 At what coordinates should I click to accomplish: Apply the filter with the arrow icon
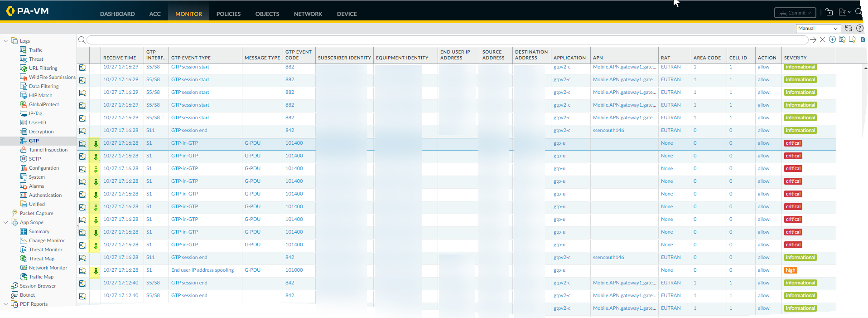[x=813, y=40]
